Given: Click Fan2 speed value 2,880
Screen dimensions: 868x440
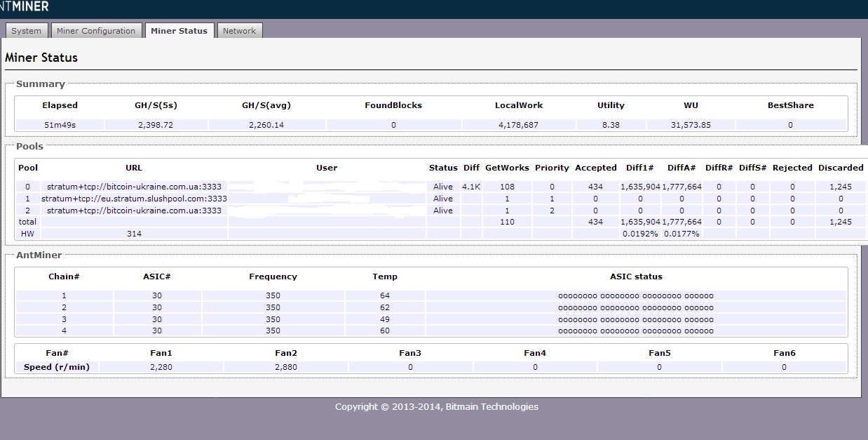Looking at the screenshot, I should [285, 367].
